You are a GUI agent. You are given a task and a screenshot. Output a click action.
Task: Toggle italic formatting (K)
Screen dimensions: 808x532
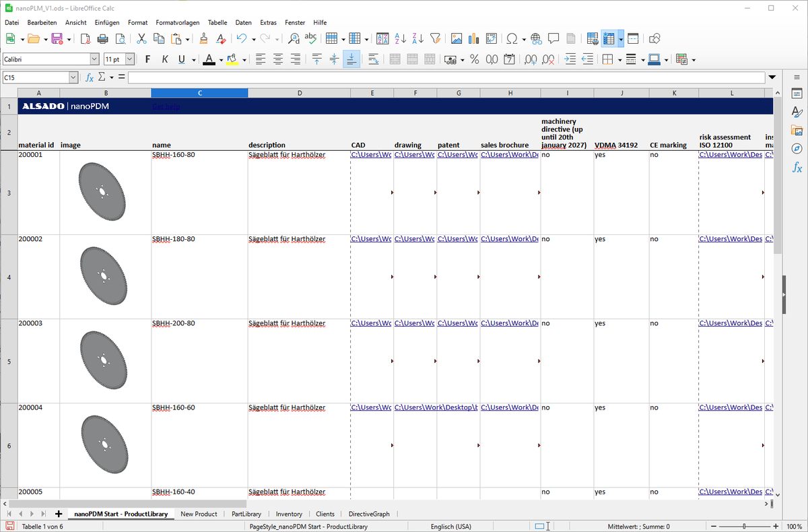pyautogui.click(x=165, y=59)
